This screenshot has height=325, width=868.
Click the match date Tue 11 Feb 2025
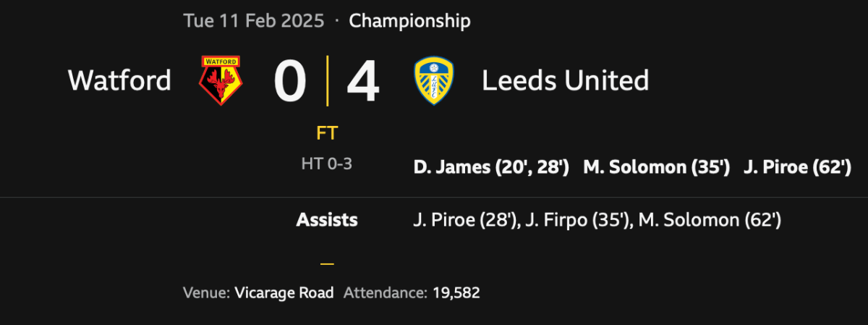click(253, 21)
